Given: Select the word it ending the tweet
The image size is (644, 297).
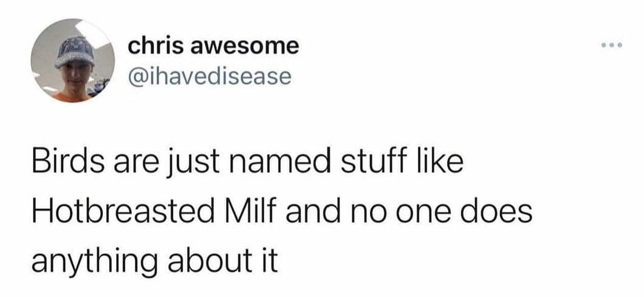Looking at the screenshot, I should tap(268, 262).
